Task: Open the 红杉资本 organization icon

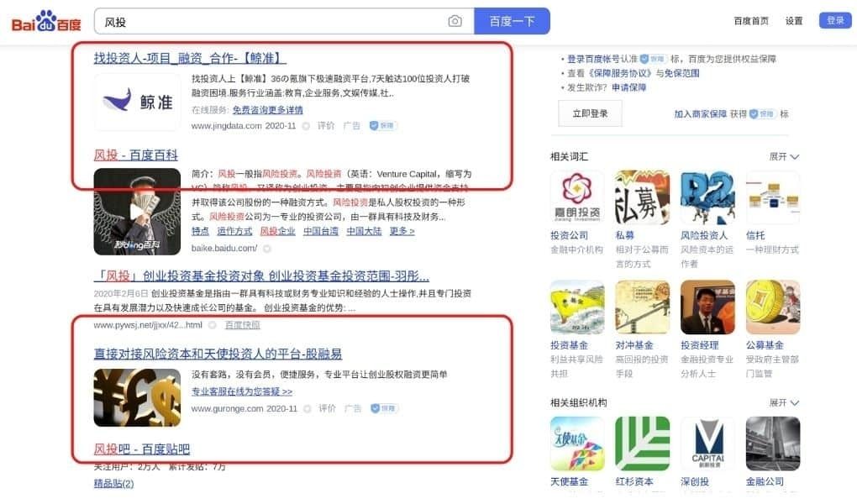Action: coord(642,444)
